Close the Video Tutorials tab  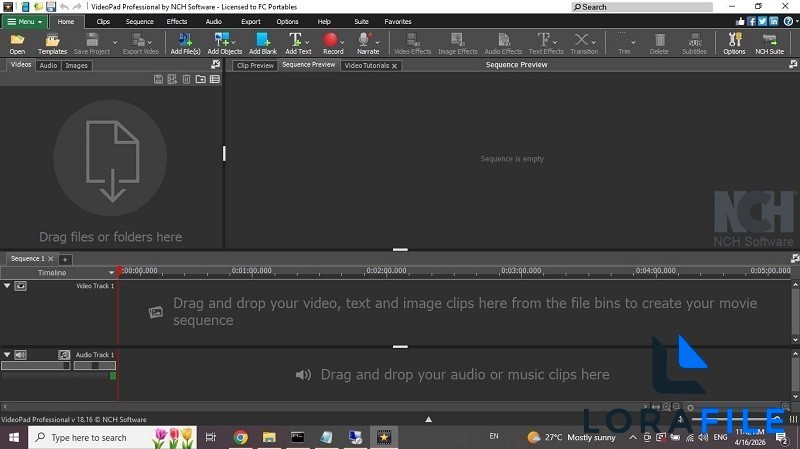tap(394, 66)
